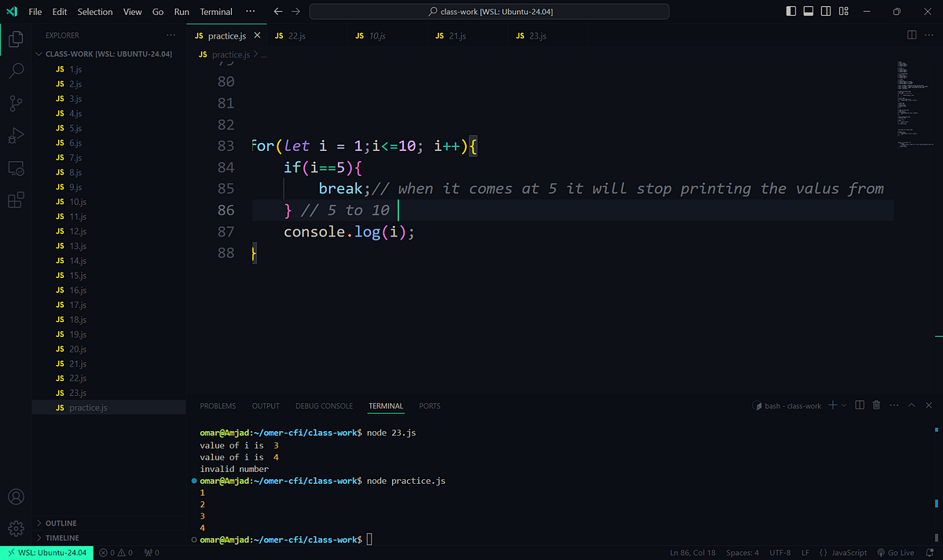The width and height of the screenshot is (943, 560).
Task: Change UTF-8 encoding in status bar
Action: (x=780, y=553)
